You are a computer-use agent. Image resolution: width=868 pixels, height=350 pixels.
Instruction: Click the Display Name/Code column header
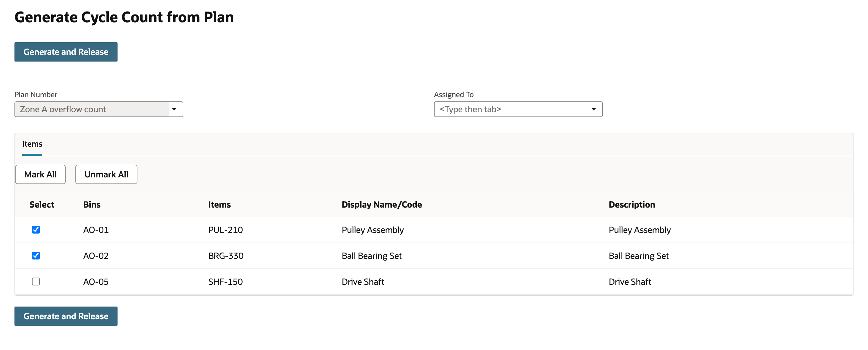point(382,205)
